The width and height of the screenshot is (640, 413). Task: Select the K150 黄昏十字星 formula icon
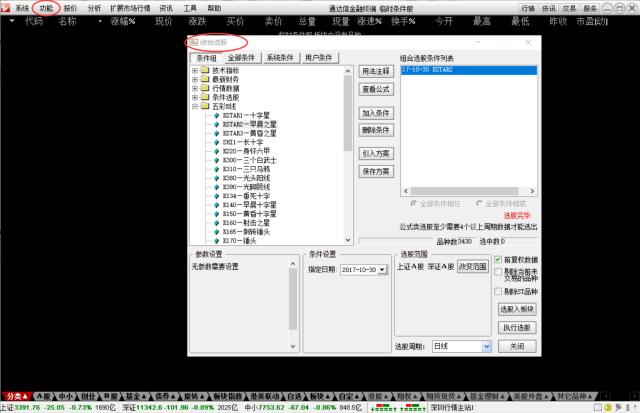coord(216,213)
